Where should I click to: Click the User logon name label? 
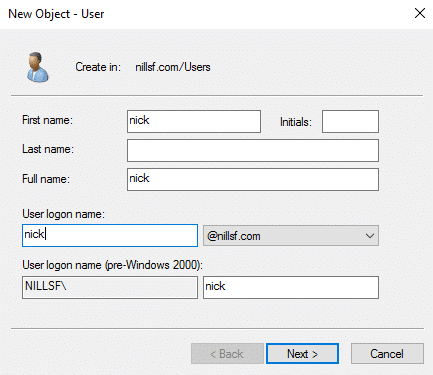63,214
